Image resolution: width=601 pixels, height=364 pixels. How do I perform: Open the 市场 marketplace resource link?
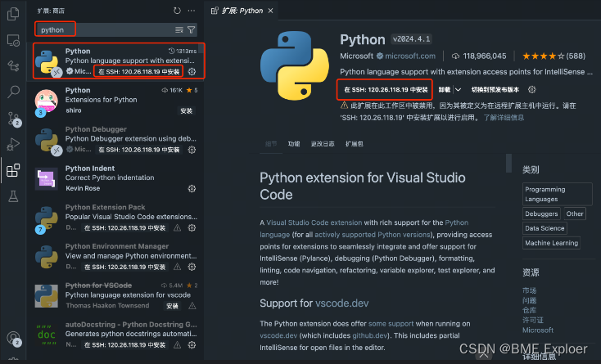tap(529, 290)
